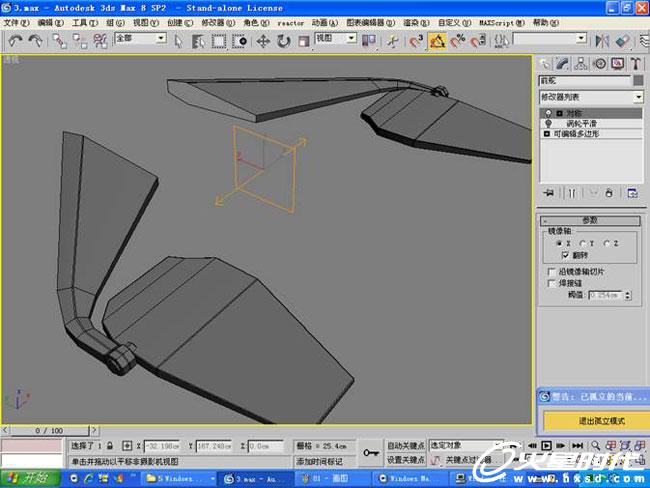
Task: Expand the top symmetry modifier sub-objects
Action: click(559, 113)
